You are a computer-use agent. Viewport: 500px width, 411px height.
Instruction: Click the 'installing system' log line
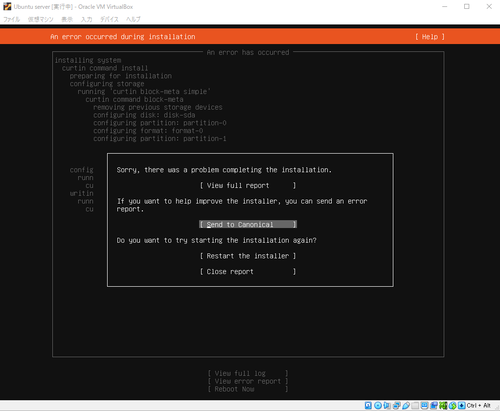pyautogui.click(x=88, y=60)
